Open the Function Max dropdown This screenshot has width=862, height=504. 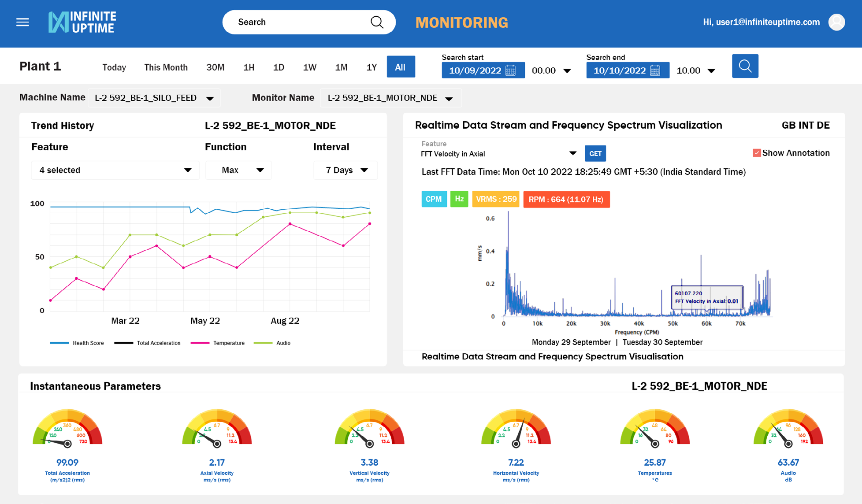click(238, 170)
